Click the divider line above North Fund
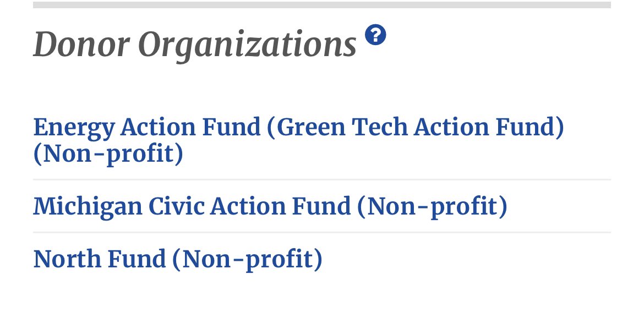 (321, 232)
